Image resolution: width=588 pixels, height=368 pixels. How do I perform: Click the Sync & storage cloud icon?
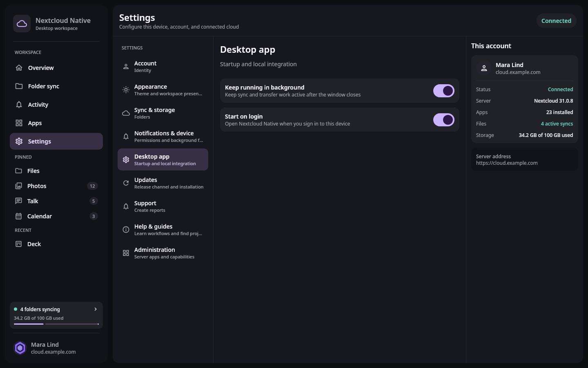[126, 113]
